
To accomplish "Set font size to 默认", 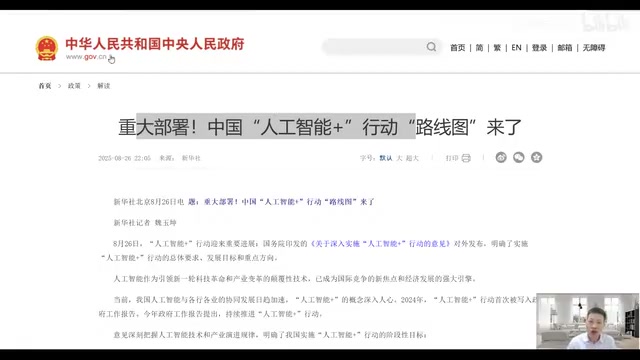I will 386,158.
